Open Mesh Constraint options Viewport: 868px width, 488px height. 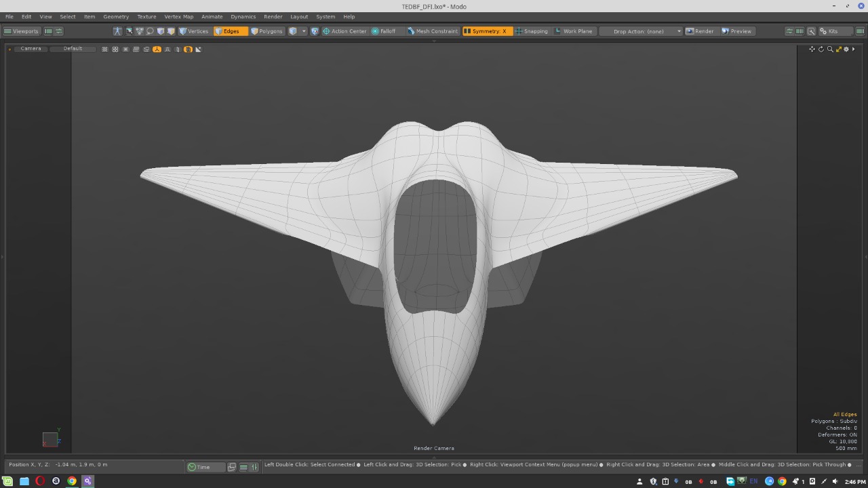[433, 31]
